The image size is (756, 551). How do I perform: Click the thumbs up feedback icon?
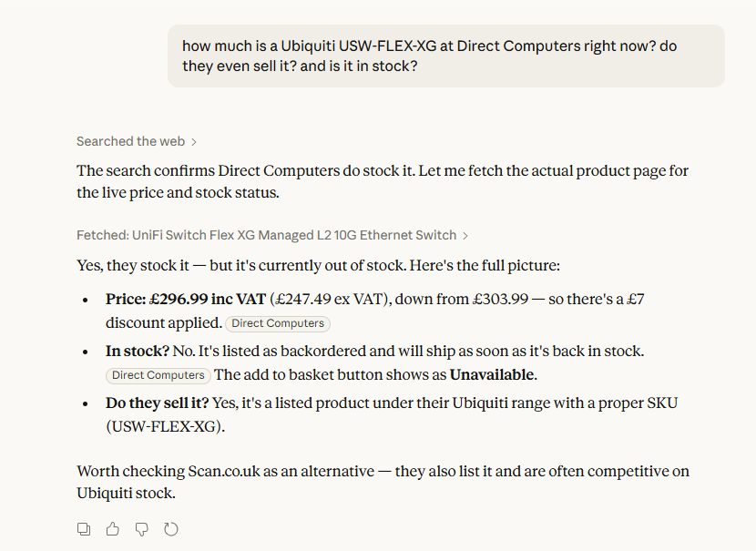[113, 529]
